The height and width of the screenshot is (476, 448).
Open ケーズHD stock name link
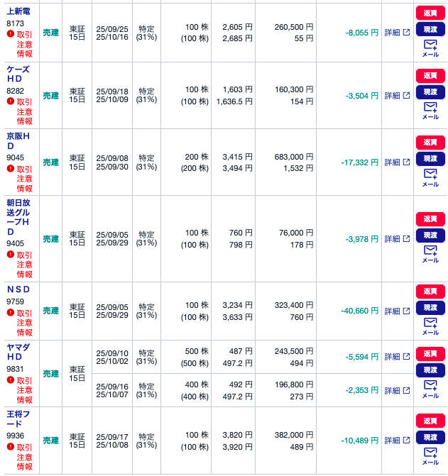(x=18, y=74)
